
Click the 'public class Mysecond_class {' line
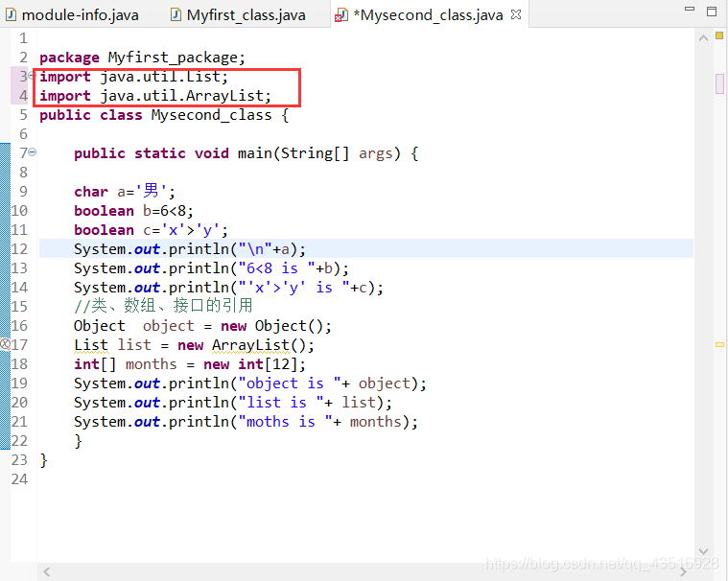[x=164, y=115]
